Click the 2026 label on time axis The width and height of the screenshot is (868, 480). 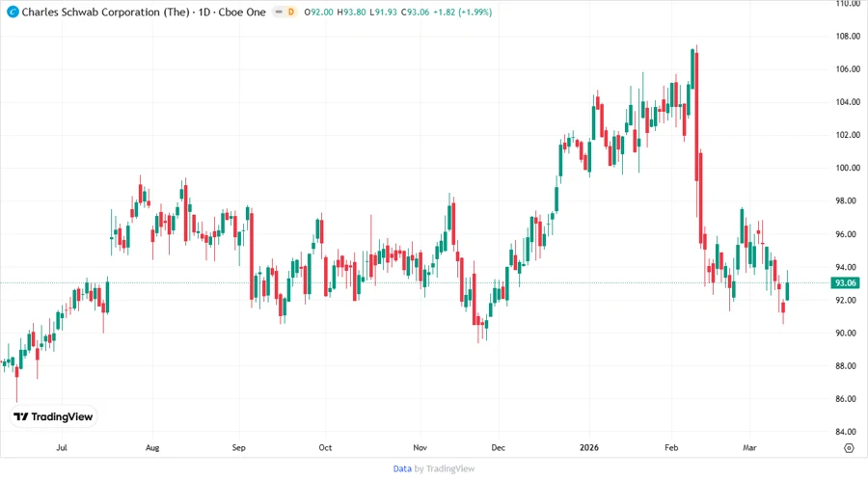tap(589, 447)
